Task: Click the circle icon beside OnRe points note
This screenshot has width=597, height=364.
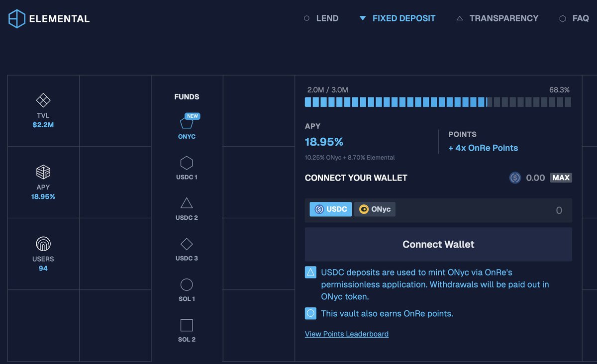Action: 310,313
